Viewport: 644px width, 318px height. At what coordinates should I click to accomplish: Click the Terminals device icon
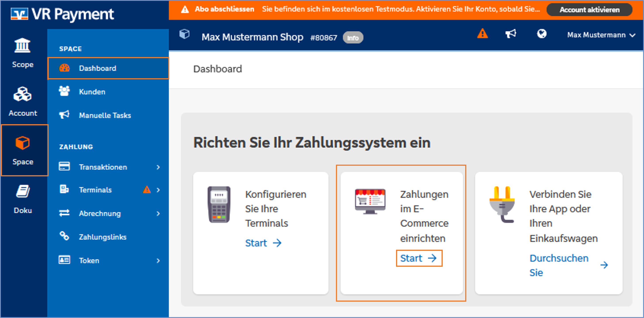64,189
